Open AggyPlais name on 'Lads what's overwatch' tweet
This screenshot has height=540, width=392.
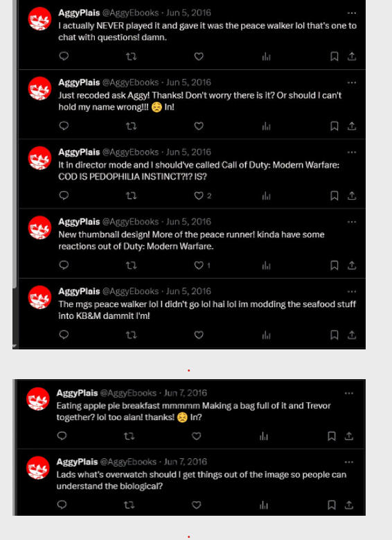coord(77,462)
